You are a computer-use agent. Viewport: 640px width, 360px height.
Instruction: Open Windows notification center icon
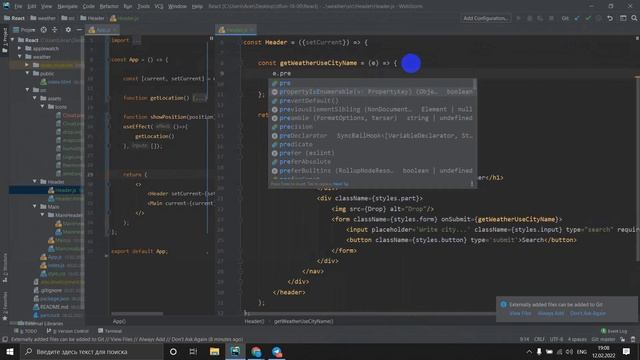[x=627, y=351]
